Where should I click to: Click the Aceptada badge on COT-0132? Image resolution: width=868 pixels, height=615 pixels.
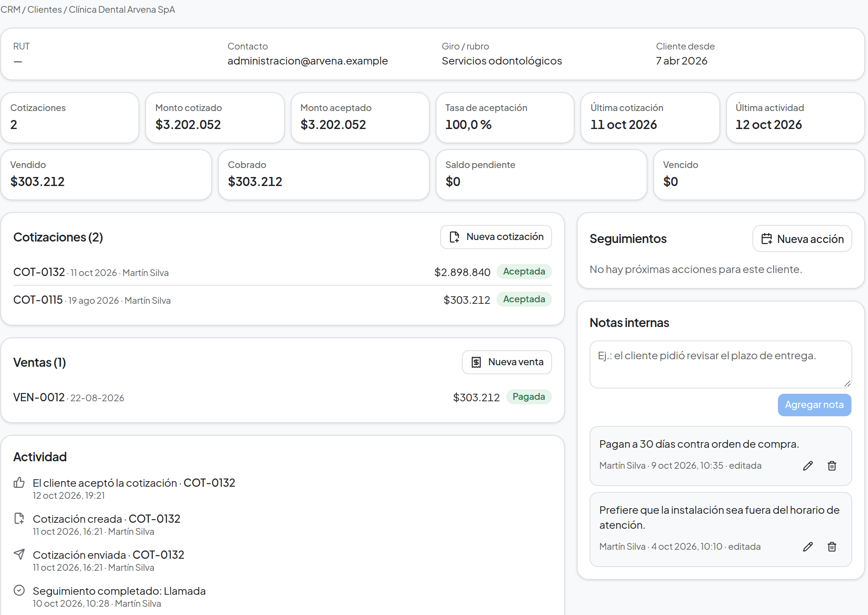[x=524, y=271]
